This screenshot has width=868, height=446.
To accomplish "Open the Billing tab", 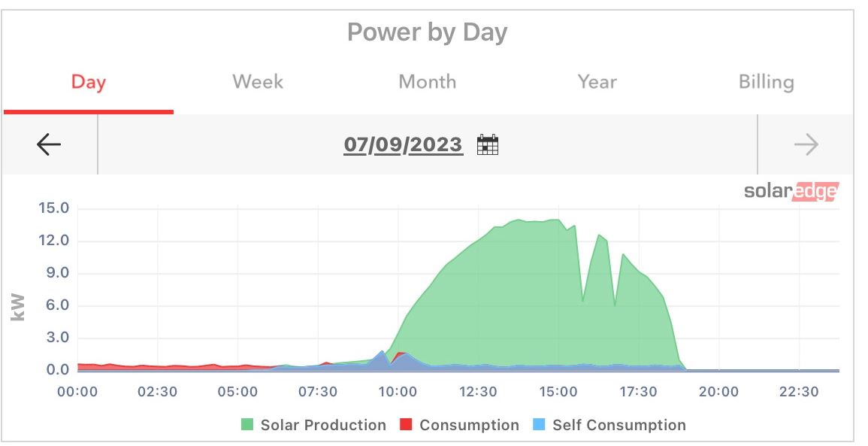I will point(766,82).
